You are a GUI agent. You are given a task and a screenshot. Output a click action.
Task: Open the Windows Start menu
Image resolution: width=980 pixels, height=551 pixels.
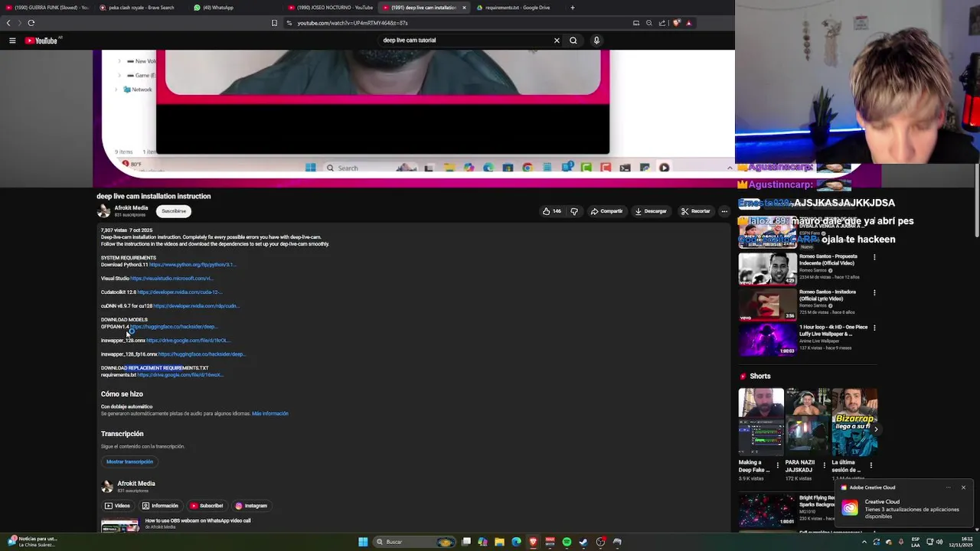tap(363, 542)
